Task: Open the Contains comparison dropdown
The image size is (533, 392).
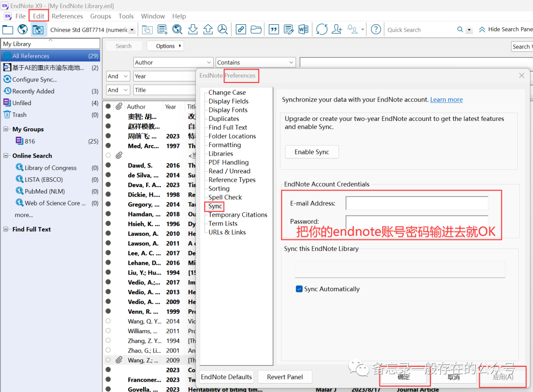Action: click(256, 63)
